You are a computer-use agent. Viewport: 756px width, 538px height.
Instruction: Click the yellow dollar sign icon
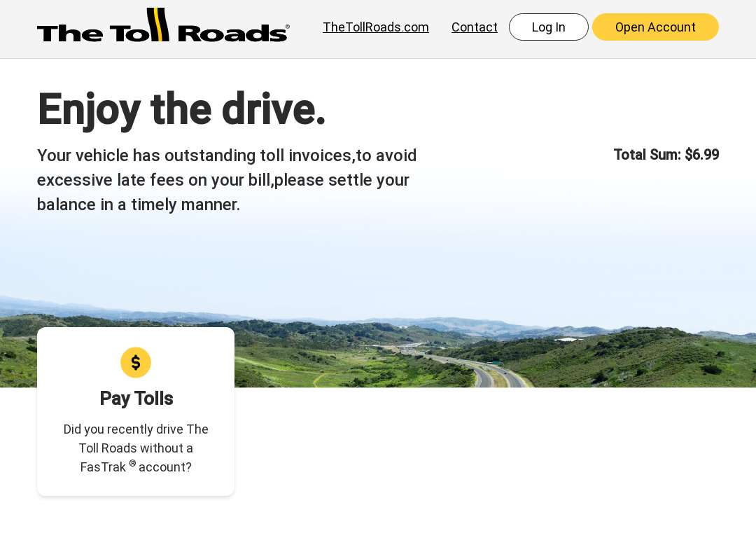[136, 362]
